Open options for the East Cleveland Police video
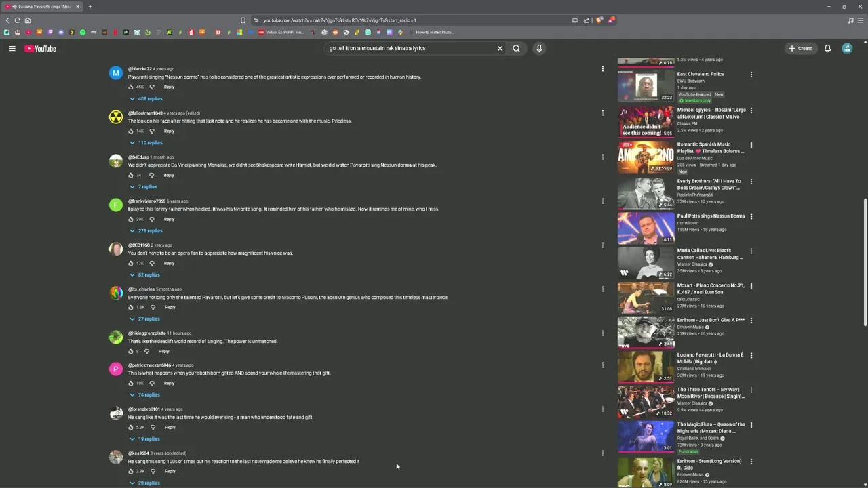Screen dimensions: 868x488 click(x=751, y=75)
